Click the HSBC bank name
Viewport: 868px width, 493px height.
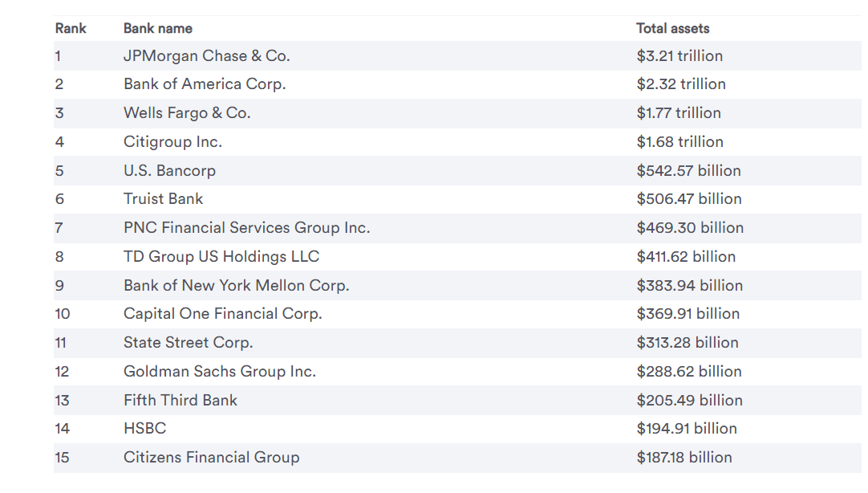144,429
